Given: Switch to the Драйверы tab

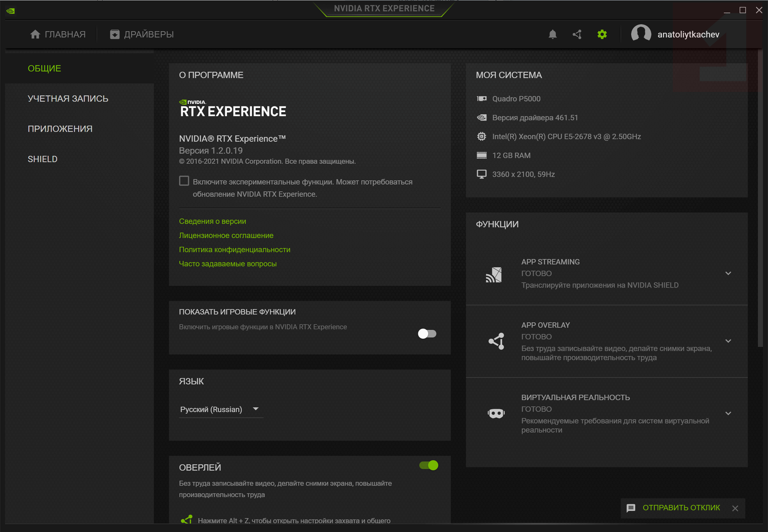Looking at the screenshot, I should (142, 34).
